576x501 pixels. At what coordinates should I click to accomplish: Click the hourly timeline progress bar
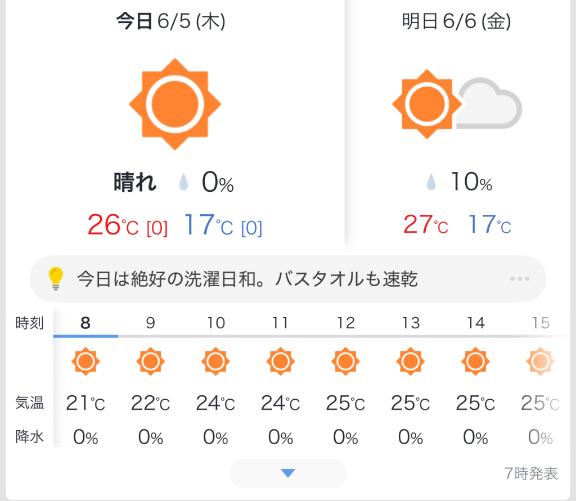(309, 336)
